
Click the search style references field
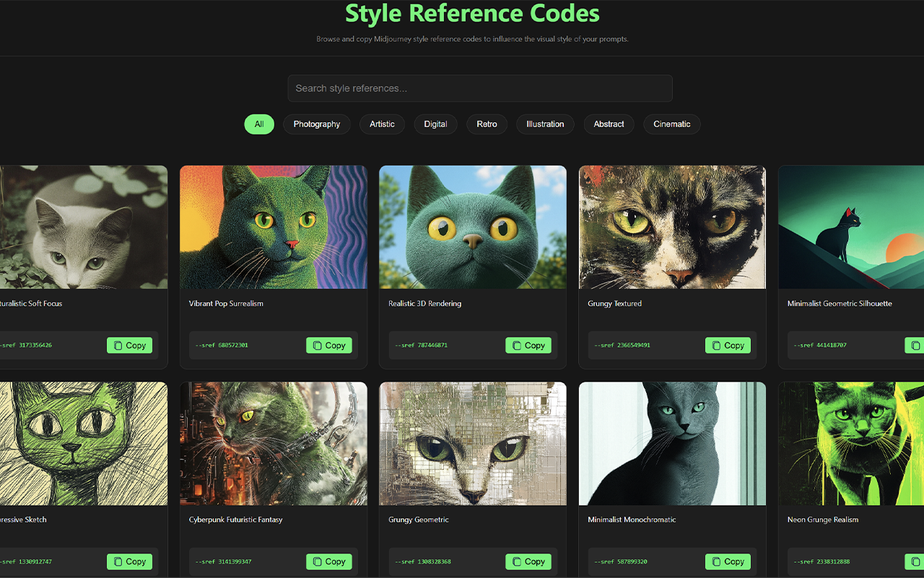click(x=480, y=88)
